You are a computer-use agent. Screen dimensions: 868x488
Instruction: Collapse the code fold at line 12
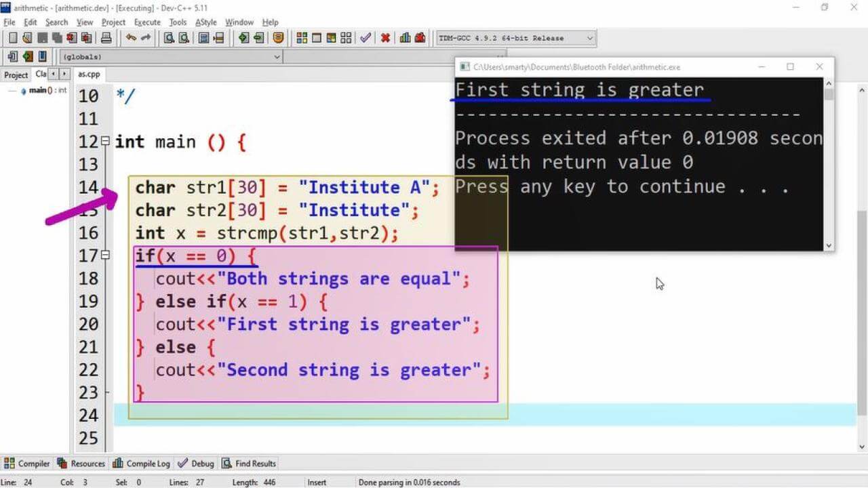click(x=105, y=142)
